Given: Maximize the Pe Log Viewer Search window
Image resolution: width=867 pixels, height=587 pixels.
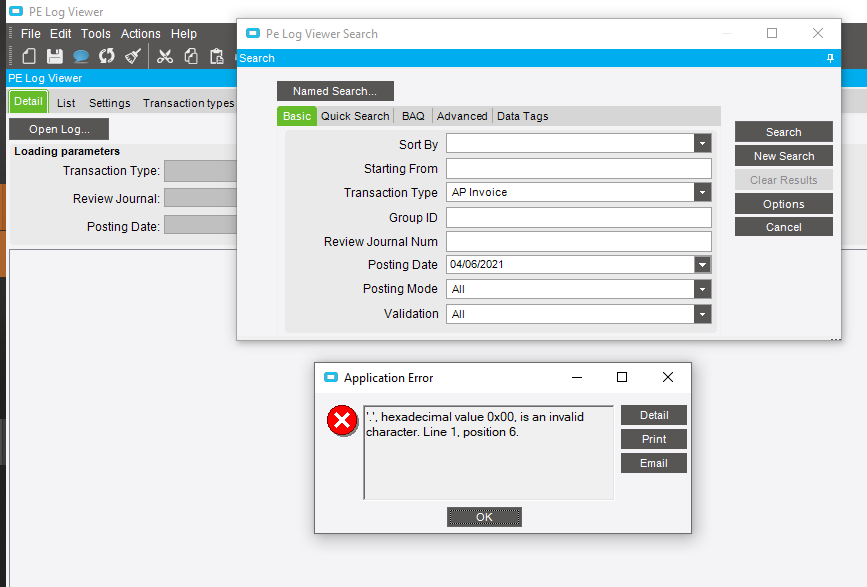Looking at the screenshot, I should [772, 33].
